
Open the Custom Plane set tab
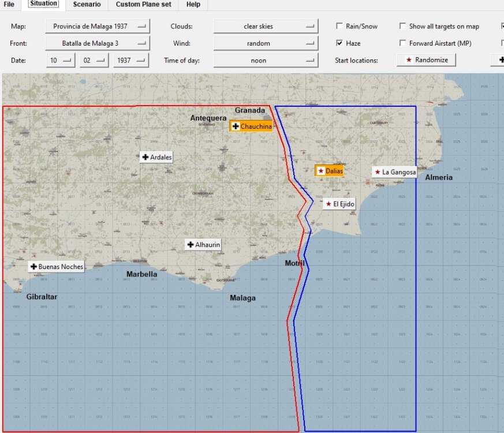point(143,5)
